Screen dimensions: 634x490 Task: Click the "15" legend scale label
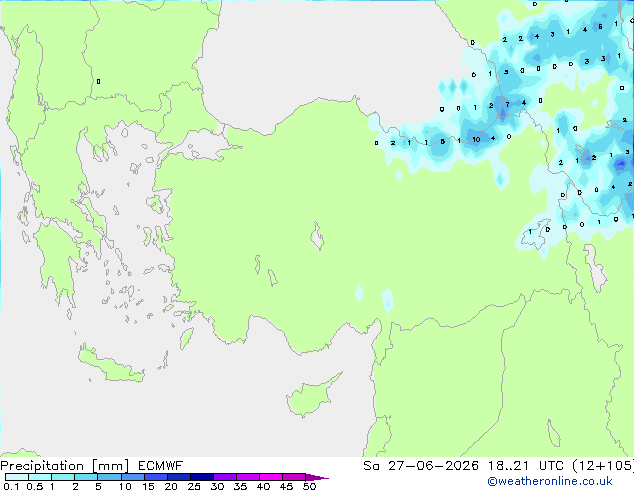148,486
